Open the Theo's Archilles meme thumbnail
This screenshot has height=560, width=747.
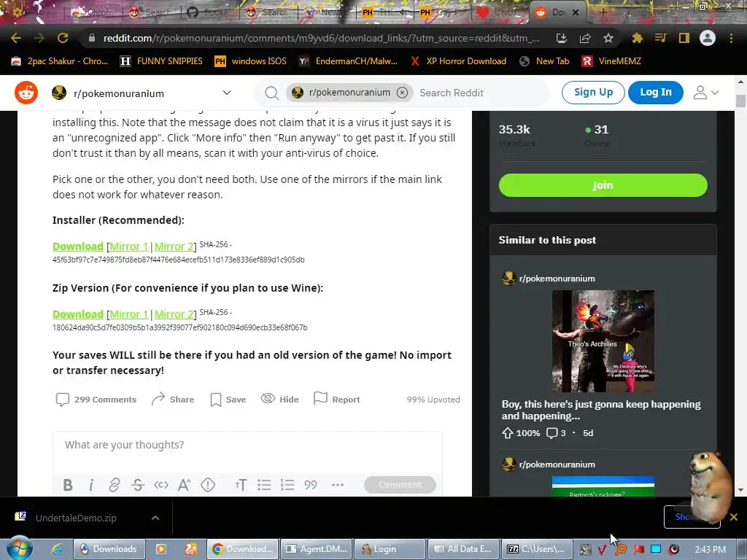[603, 341]
